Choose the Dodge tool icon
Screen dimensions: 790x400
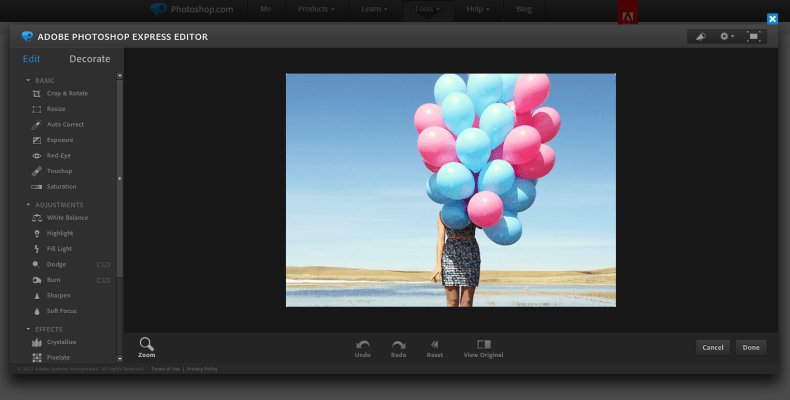pos(36,264)
